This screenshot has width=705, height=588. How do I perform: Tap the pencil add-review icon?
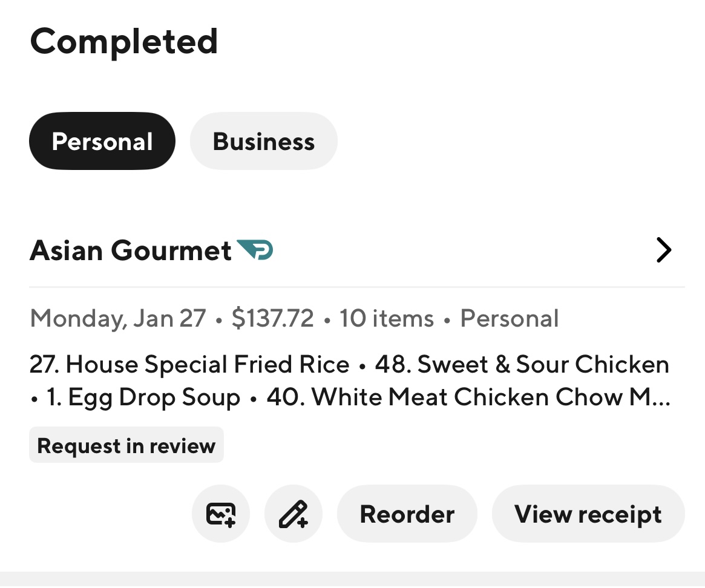pos(293,514)
